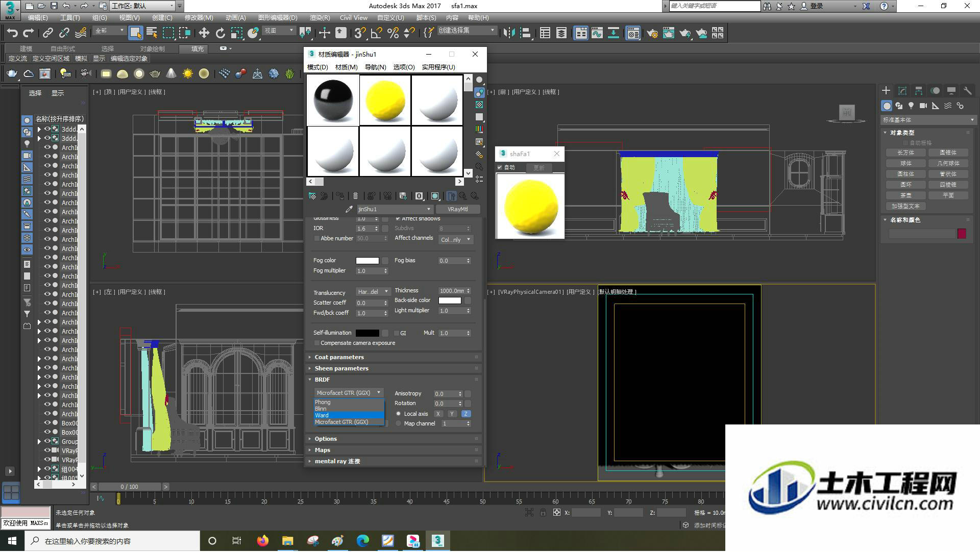Image resolution: width=980 pixels, height=552 pixels.
Task: Open Self-illumination black color swatch
Action: [367, 333]
